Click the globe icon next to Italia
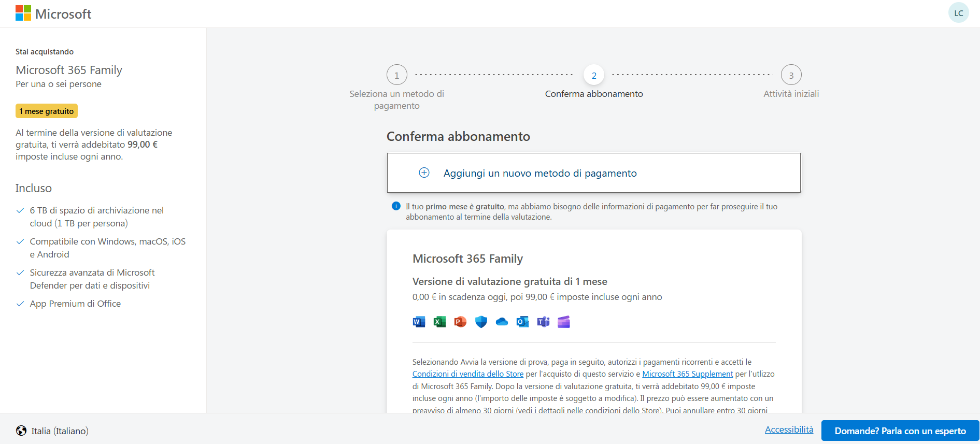 21,431
